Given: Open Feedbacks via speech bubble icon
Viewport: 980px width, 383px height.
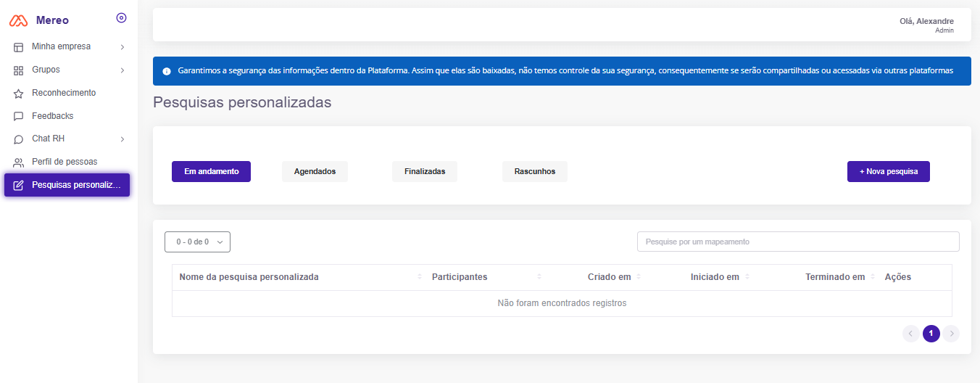Looking at the screenshot, I should click(x=19, y=116).
